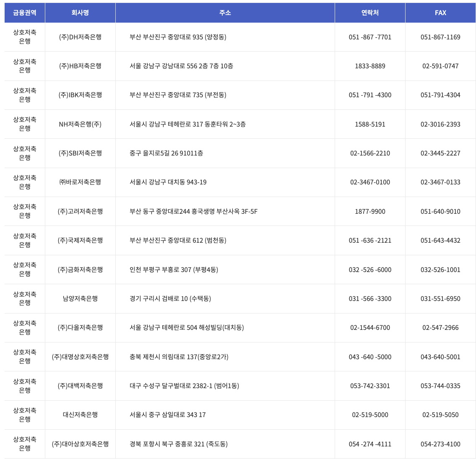
Task: Click phone number 02-3467-0100
Action: (x=370, y=182)
